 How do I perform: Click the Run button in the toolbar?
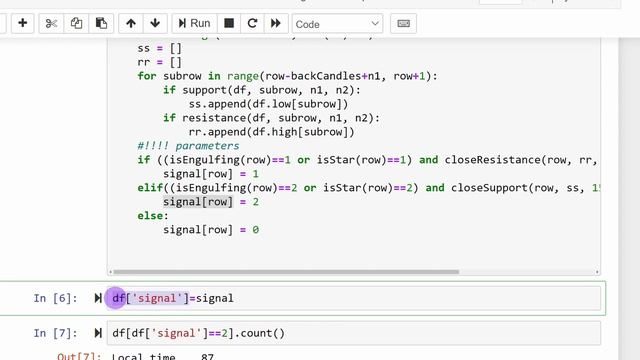coord(195,23)
